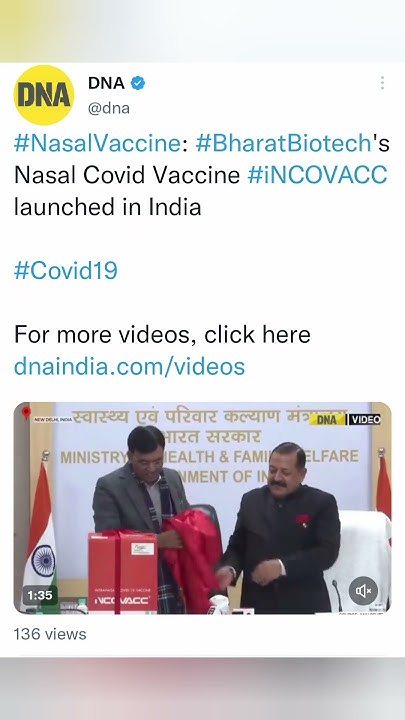Click the @dna handle
This screenshot has height=720, width=405.
point(109,108)
